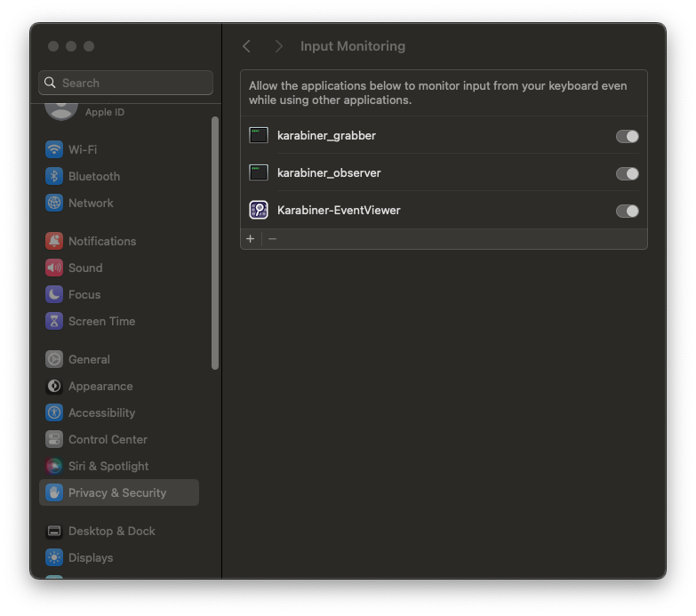The height and width of the screenshot is (616, 696).
Task: Click the Siri & Spotlight icon
Action: [54, 466]
